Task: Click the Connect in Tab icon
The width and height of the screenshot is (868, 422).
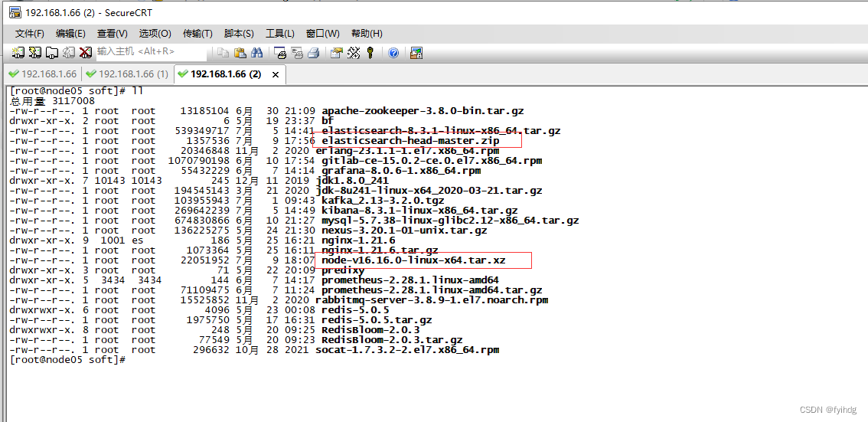Action: pos(51,53)
